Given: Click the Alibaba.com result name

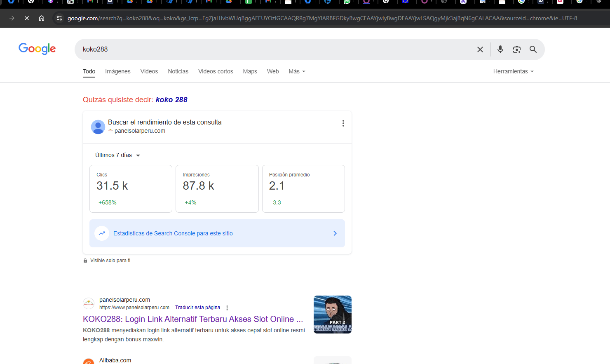Looking at the screenshot, I should (x=115, y=360).
